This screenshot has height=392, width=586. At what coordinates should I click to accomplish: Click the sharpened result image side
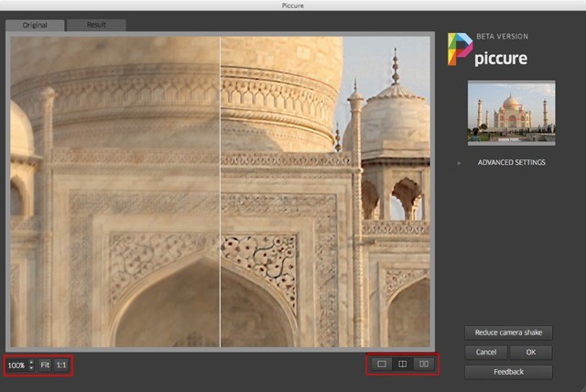click(325, 192)
